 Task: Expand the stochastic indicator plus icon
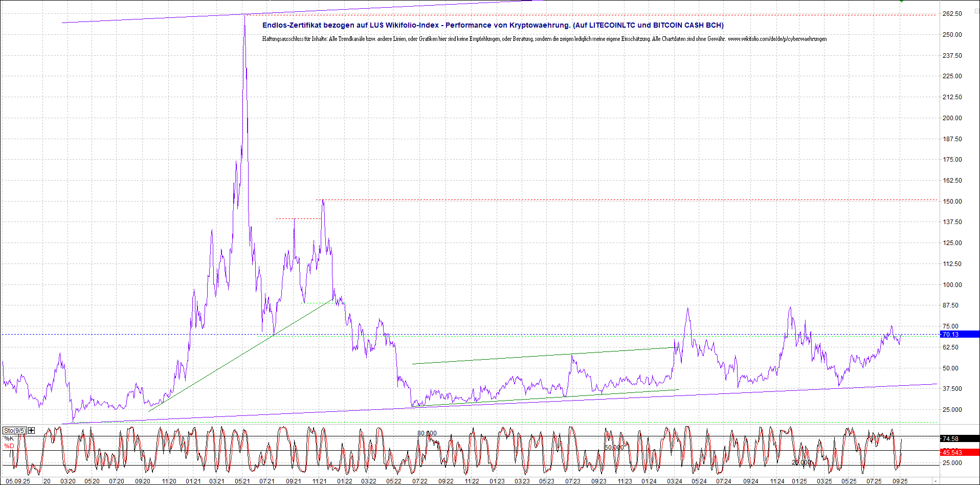click(32, 430)
